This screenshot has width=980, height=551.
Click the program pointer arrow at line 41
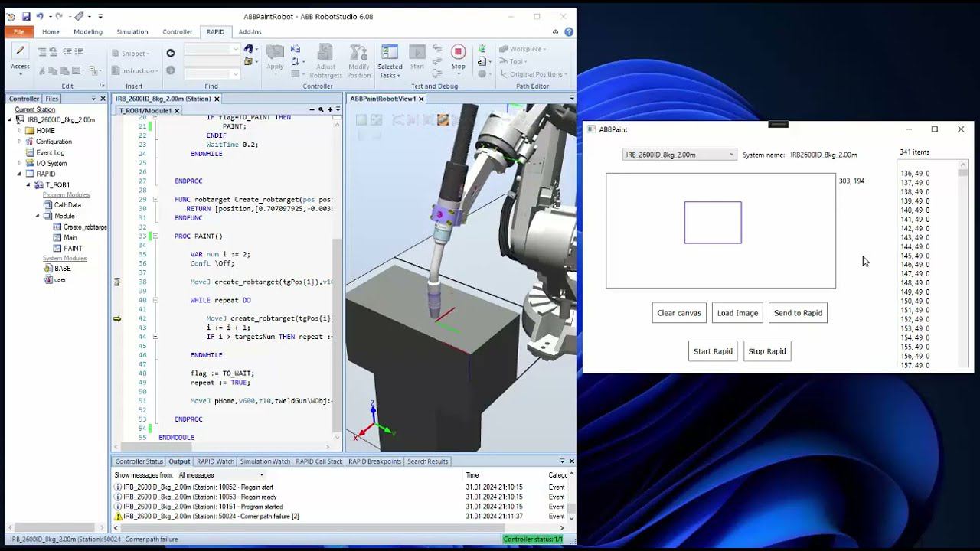point(117,318)
